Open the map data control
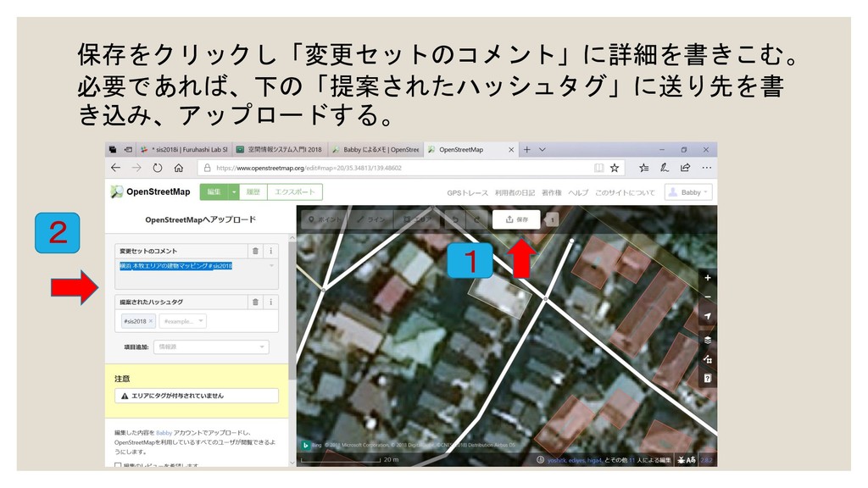 click(x=708, y=359)
